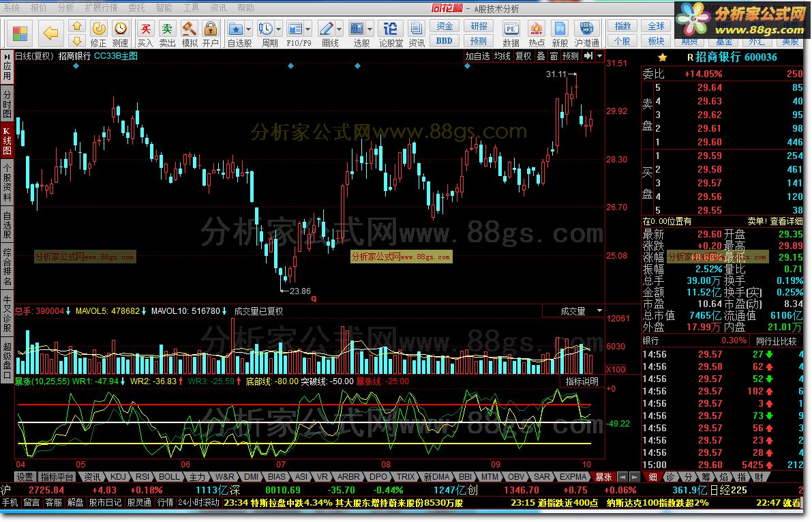Viewport: 812px width, 522px height.
Task: Toggle the 复权 price adjustment button
Action: (x=524, y=56)
